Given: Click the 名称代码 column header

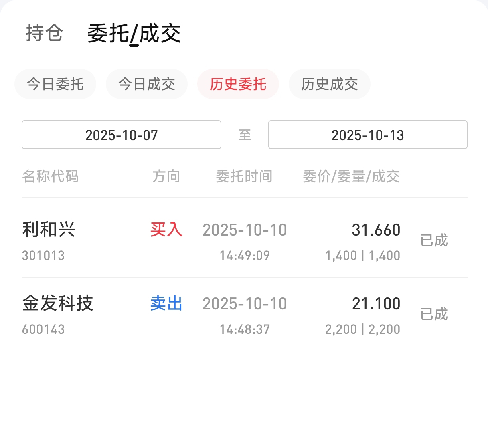Looking at the screenshot, I should pos(51,176).
